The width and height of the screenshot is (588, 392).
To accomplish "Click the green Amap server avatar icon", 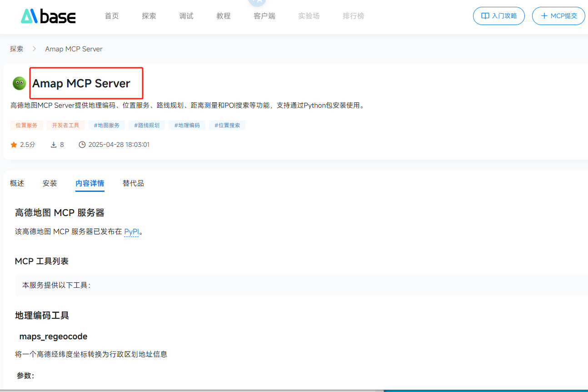I will 19,83.
